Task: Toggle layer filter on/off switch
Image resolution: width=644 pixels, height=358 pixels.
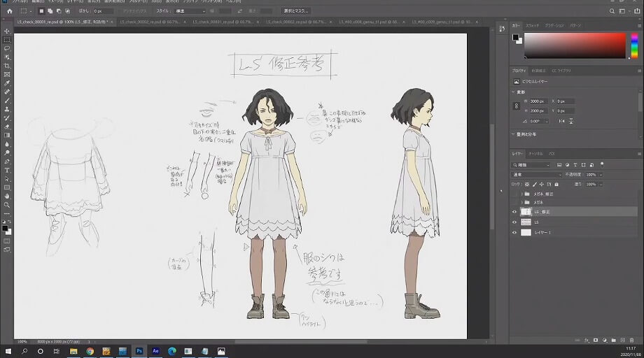Action: [x=602, y=164]
